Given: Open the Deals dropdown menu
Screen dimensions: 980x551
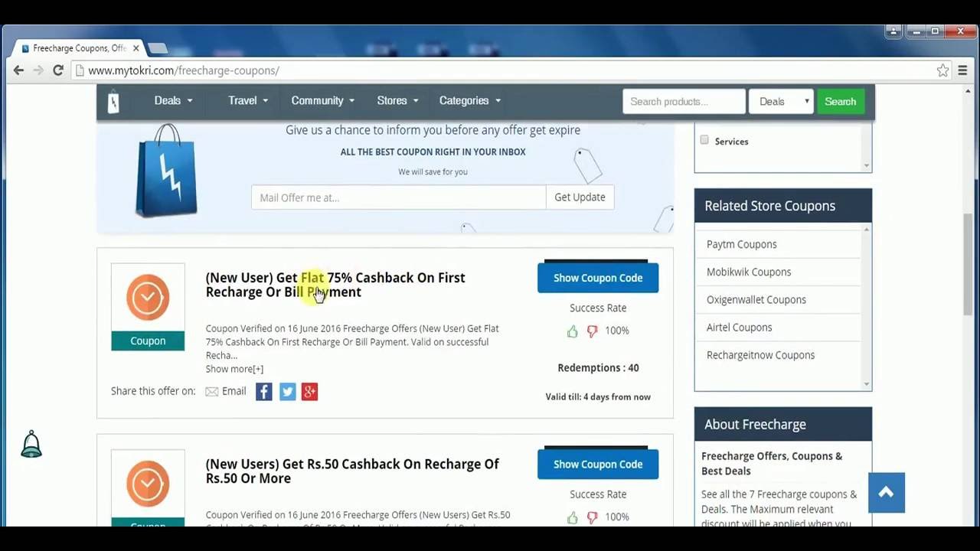Looking at the screenshot, I should [x=173, y=101].
